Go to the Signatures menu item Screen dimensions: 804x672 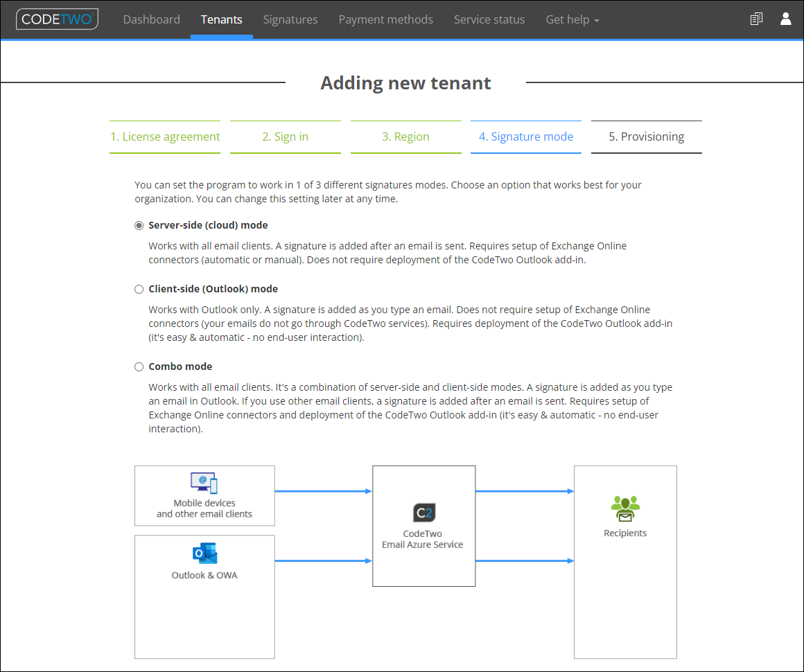290,19
